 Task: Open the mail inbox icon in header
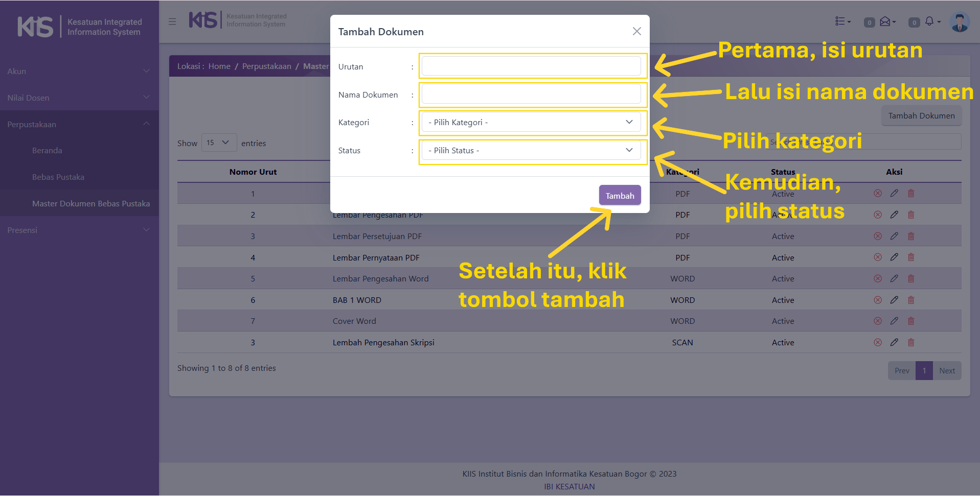(x=885, y=21)
